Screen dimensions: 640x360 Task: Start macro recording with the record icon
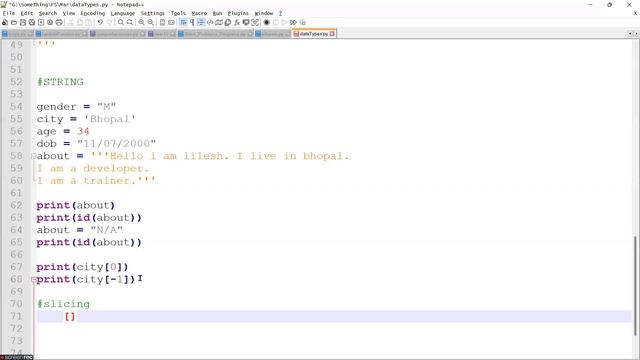[x=267, y=22]
